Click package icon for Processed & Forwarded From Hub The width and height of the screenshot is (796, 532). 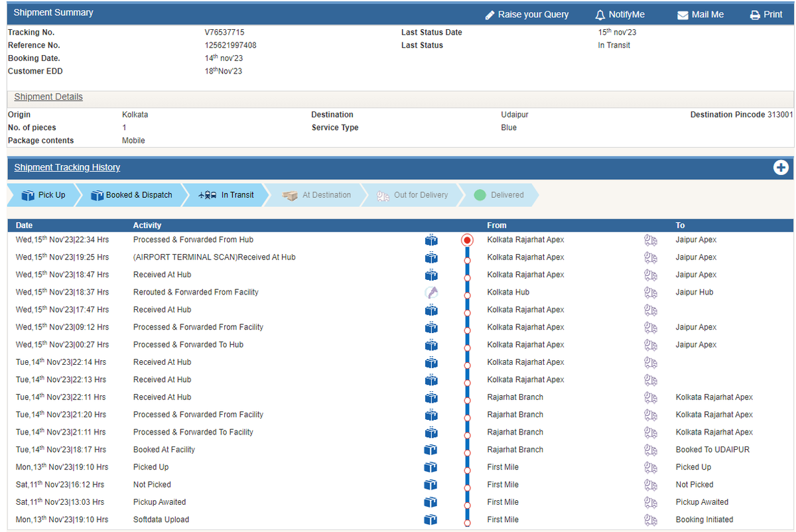point(431,239)
